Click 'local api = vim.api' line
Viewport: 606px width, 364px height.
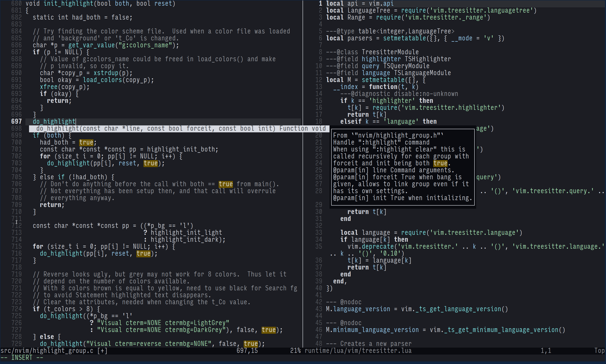click(360, 4)
